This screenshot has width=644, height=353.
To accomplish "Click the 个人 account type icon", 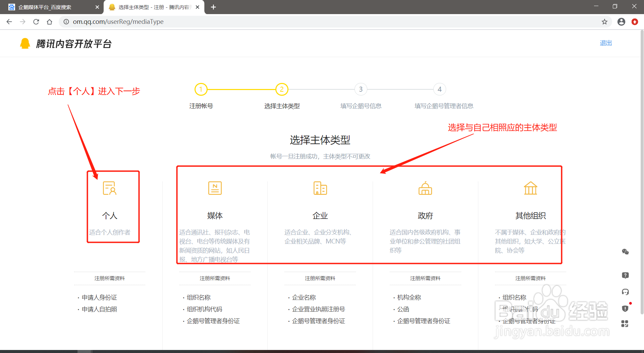I will pyautogui.click(x=109, y=188).
